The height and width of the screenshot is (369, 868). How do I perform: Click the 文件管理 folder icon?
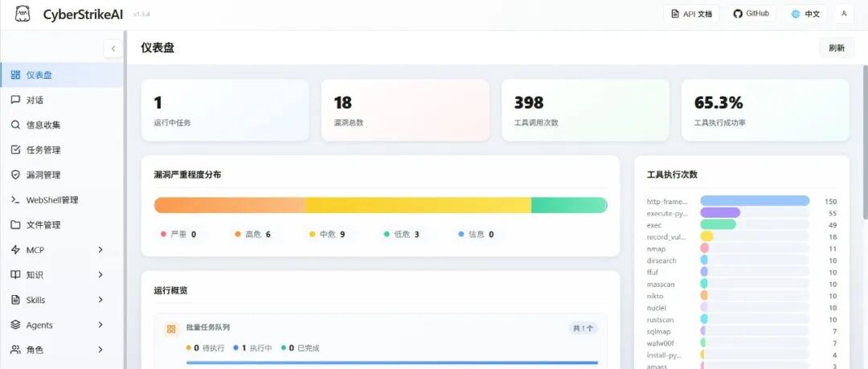tap(15, 225)
